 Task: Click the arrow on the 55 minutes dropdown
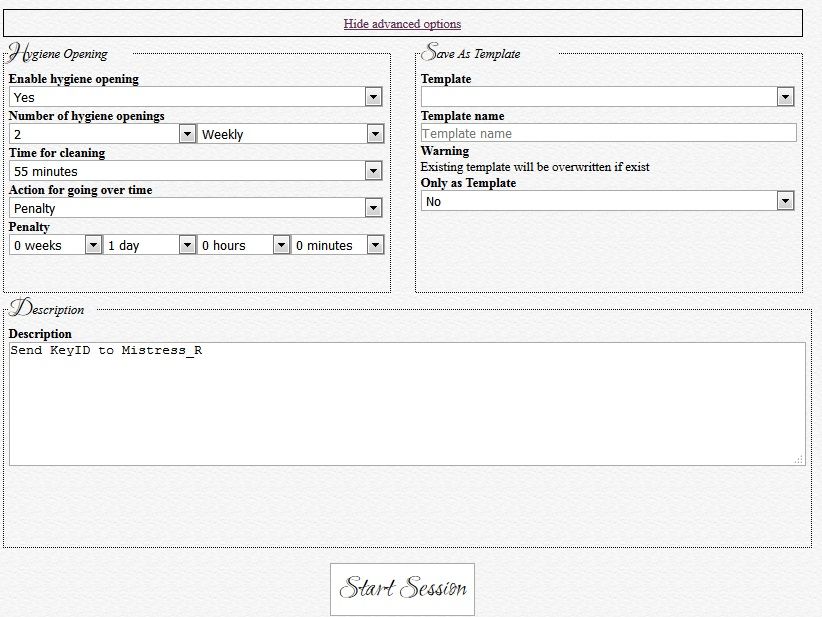373,171
